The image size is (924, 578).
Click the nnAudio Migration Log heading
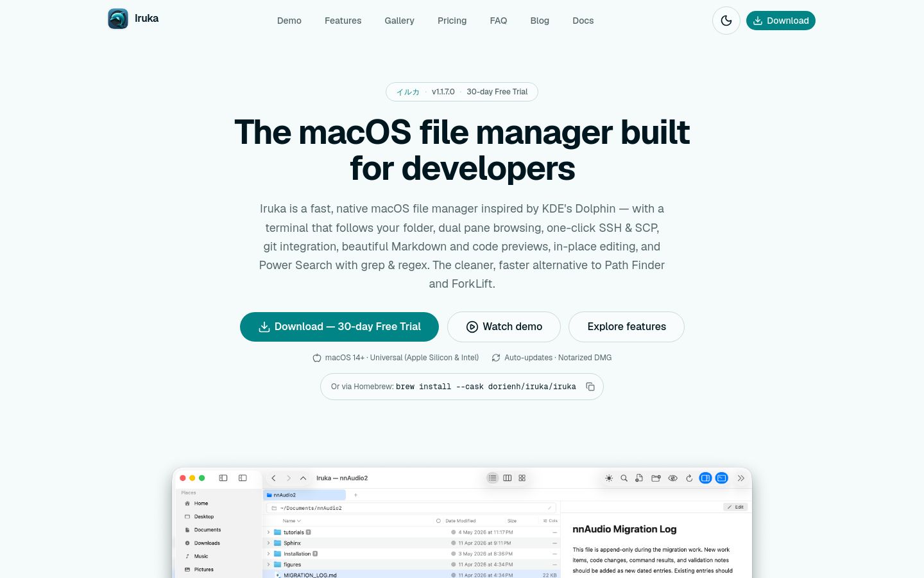[x=624, y=529]
